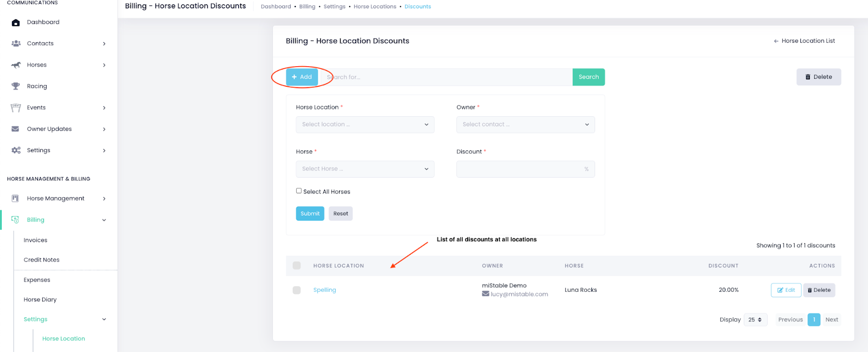868x352 pixels.
Task: Check the Select All Horses checkbox
Action: click(299, 191)
